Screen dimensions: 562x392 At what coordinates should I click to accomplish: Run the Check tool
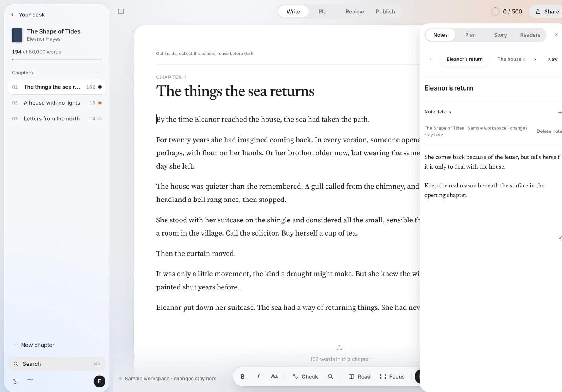pyautogui.click(x=305, y=376)
